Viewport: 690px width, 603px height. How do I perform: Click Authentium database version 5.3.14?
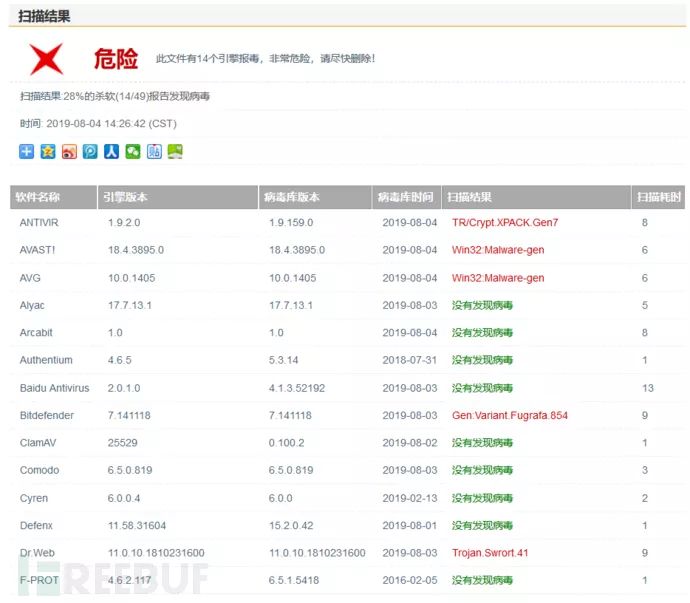283,360
